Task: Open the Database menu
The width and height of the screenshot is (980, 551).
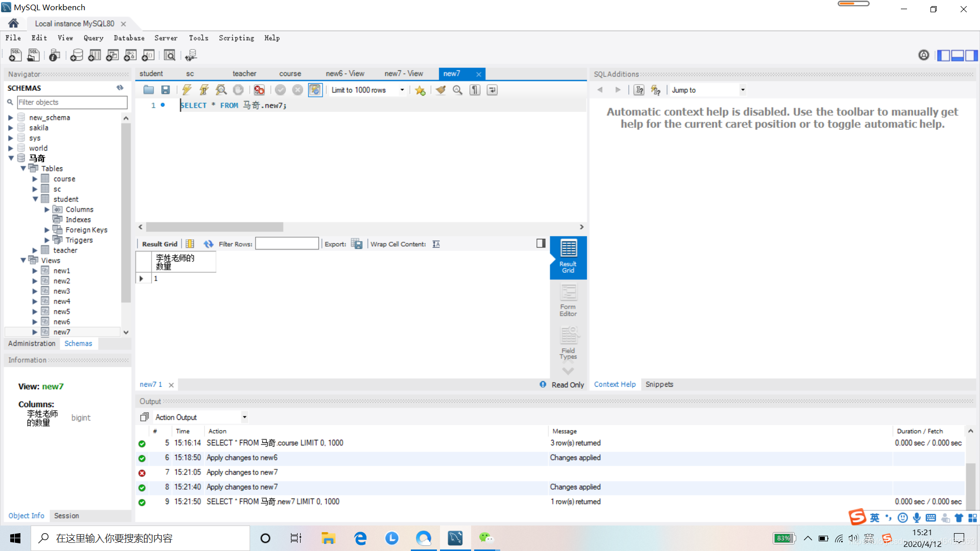Action: click(129, 38)
